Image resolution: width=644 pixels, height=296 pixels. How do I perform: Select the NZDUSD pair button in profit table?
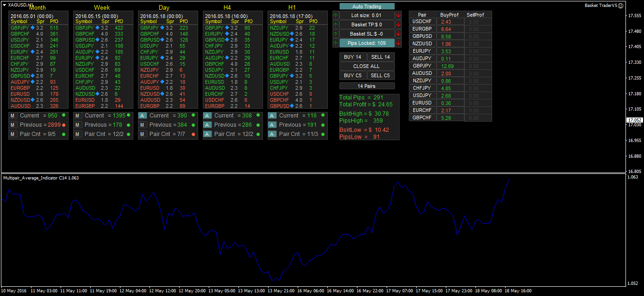click(x=422, y=44)
